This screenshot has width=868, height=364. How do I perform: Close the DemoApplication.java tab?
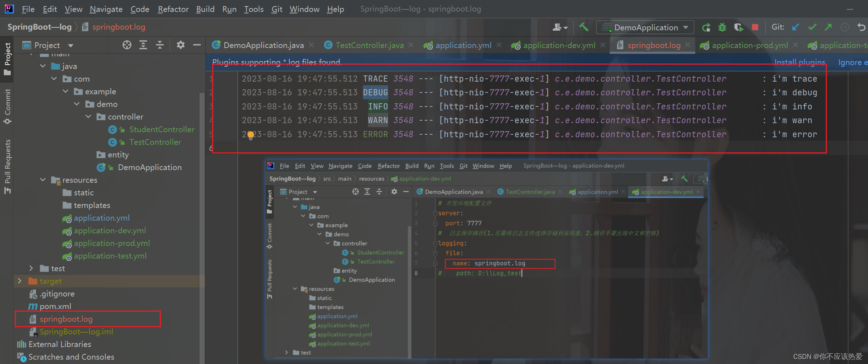tap(311, 45)
